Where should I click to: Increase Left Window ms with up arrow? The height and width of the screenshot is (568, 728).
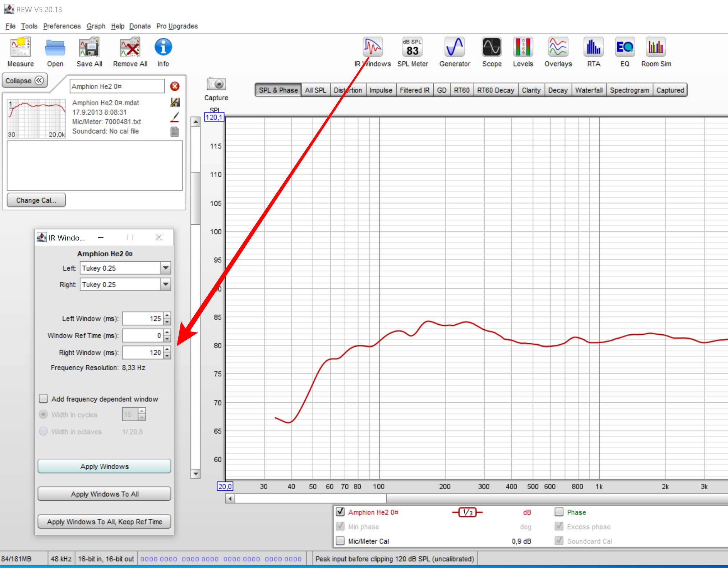[167, 315]
